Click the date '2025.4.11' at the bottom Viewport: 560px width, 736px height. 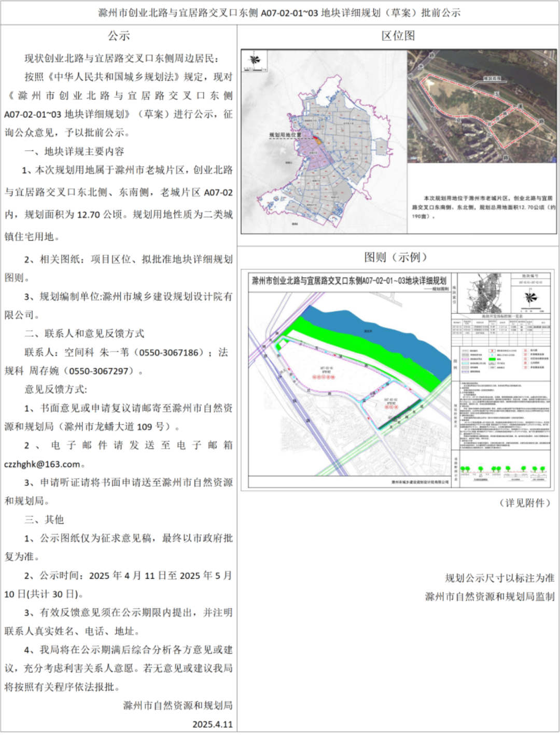(213, 725)
